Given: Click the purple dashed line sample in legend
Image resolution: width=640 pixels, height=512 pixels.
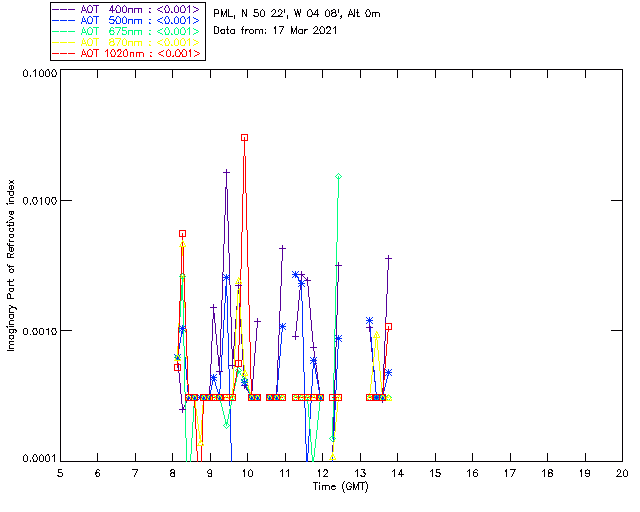Looking at the screenshot, I should [64, 9].
